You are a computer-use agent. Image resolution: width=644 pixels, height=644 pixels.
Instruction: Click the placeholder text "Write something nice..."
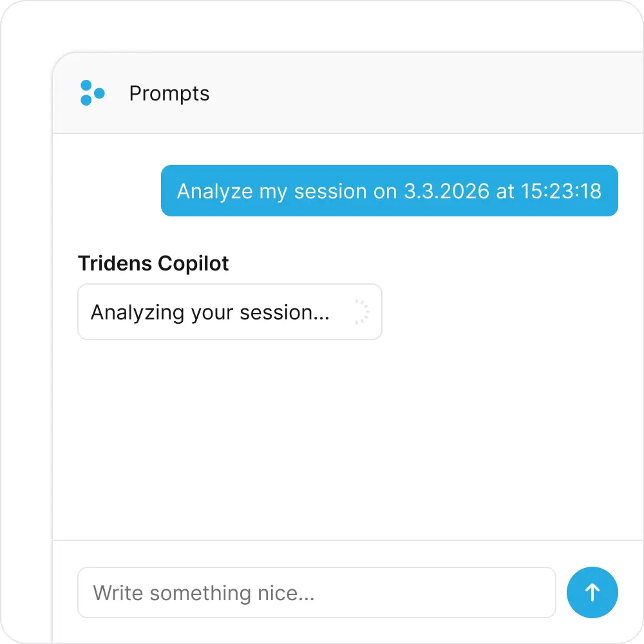tap(204, 592)
